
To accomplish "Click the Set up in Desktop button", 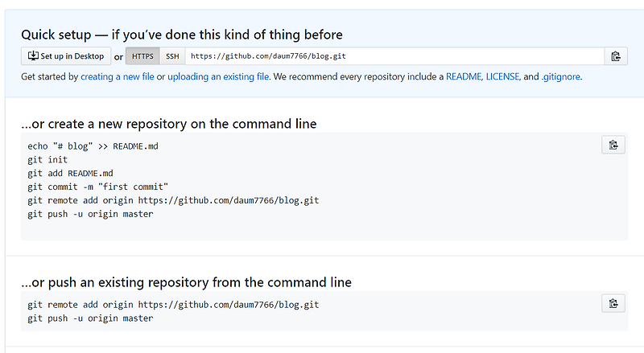I will [x=66, y=56].
